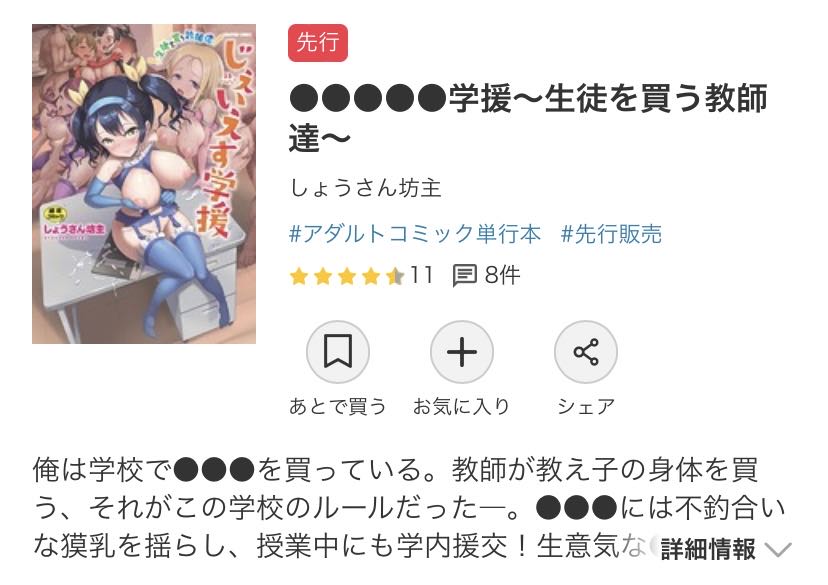Click the rating count 11
The width and height of the screenshot is (828, 585).
click(x=421, y=276)
